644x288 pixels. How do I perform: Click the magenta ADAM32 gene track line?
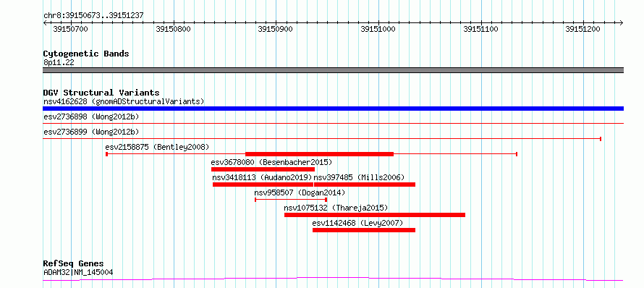[333, 279]
